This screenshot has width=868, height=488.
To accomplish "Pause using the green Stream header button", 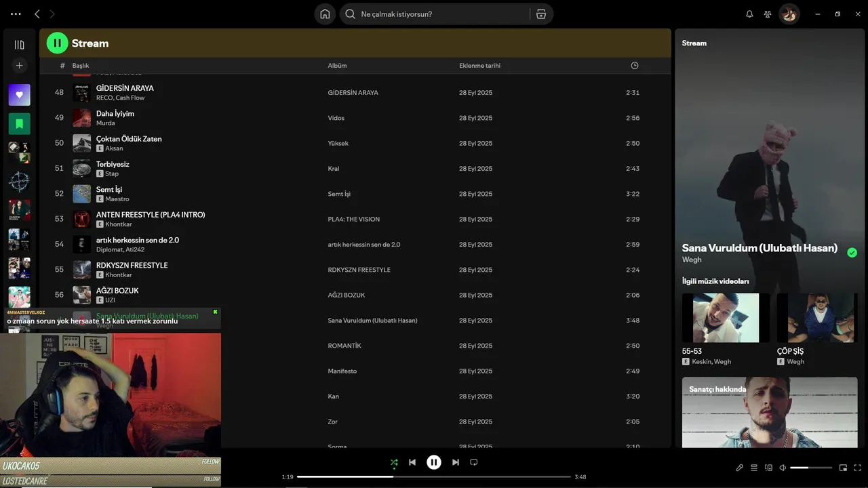I will point(58,43).
